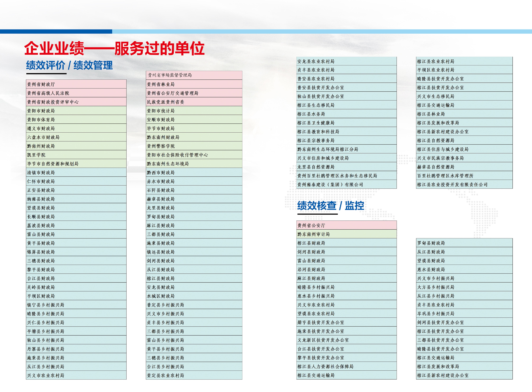Viewport: 532px width, 392px height.
Task: Select the row 榕江县教育和科技局
Action: pos(346,131)
